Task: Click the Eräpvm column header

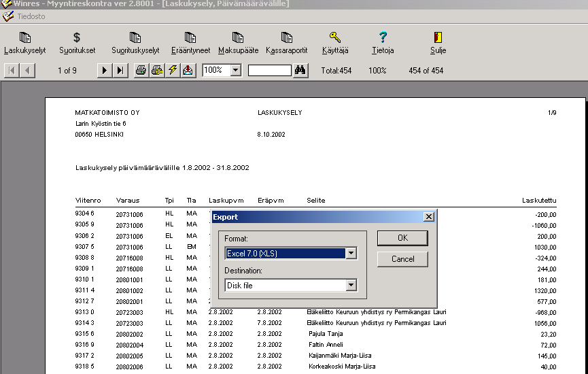Action: (271, 201)
